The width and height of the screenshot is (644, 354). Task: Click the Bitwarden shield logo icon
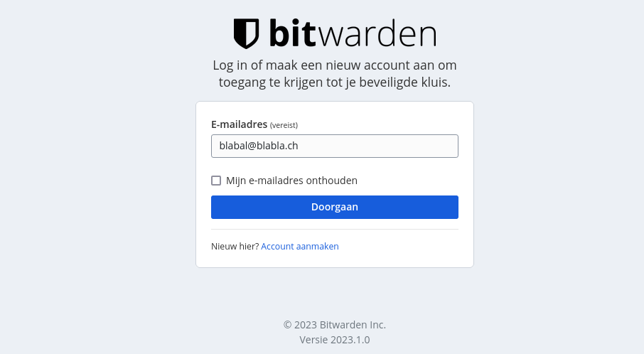tap(246, 33)
